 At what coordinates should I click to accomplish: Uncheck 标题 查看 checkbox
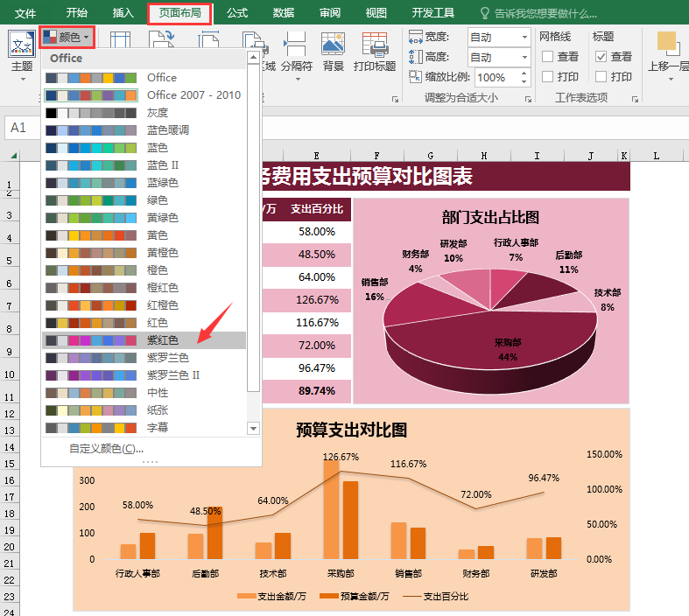[x=601, y=57]
